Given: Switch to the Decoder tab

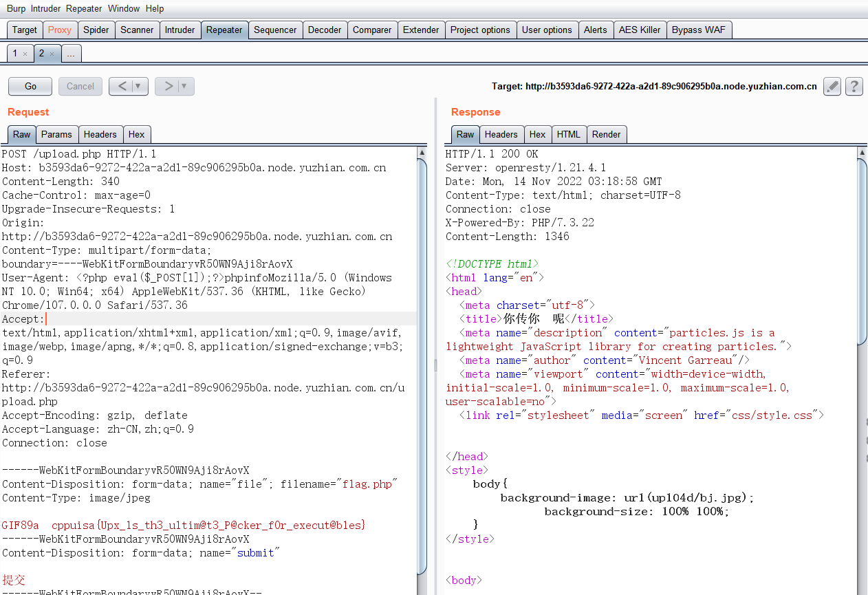Looking at the screenshot, I should tap(325, 30).
